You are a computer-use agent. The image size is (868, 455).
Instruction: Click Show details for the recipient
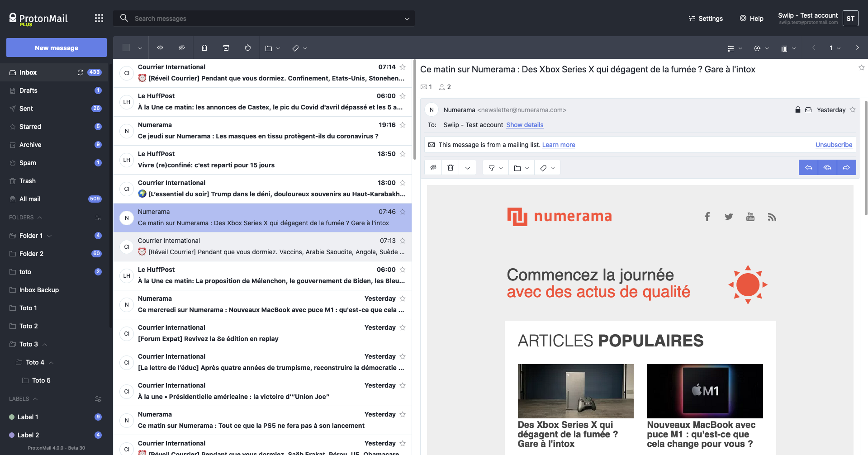[x=525, y=125]
